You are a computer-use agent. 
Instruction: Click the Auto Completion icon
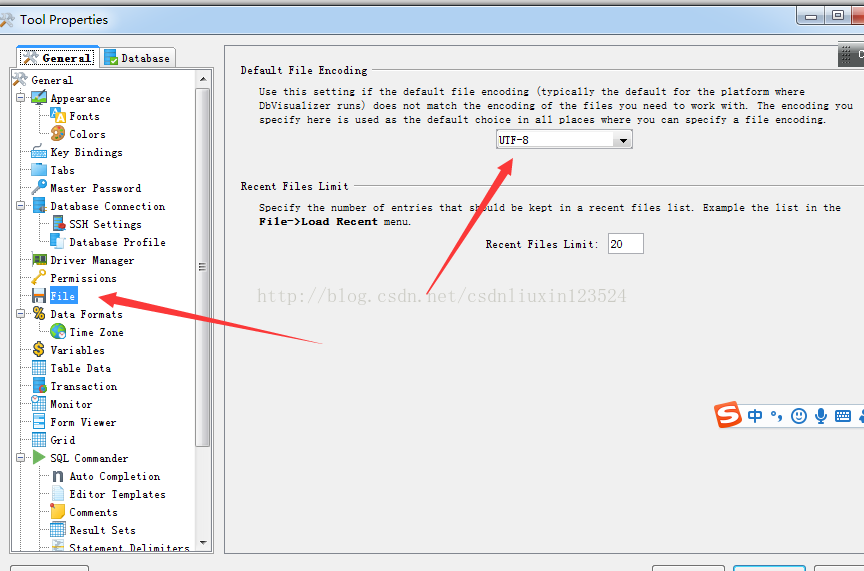(58, 476)
